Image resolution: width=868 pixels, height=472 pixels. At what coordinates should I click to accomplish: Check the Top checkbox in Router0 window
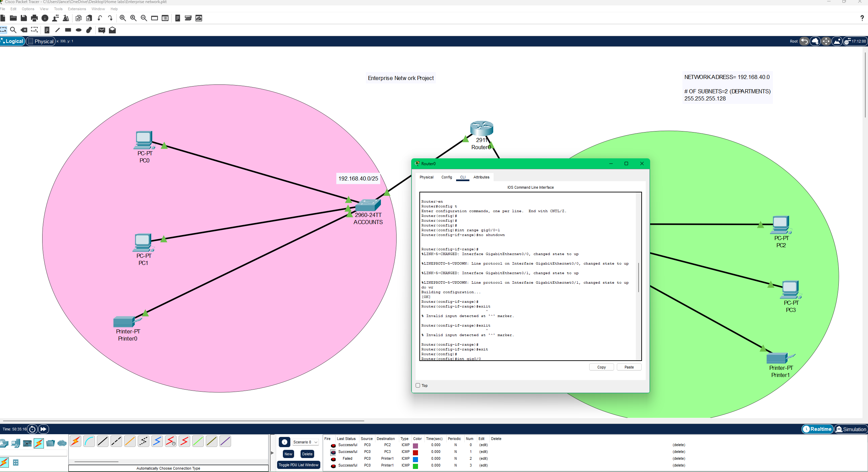point(418,386)
